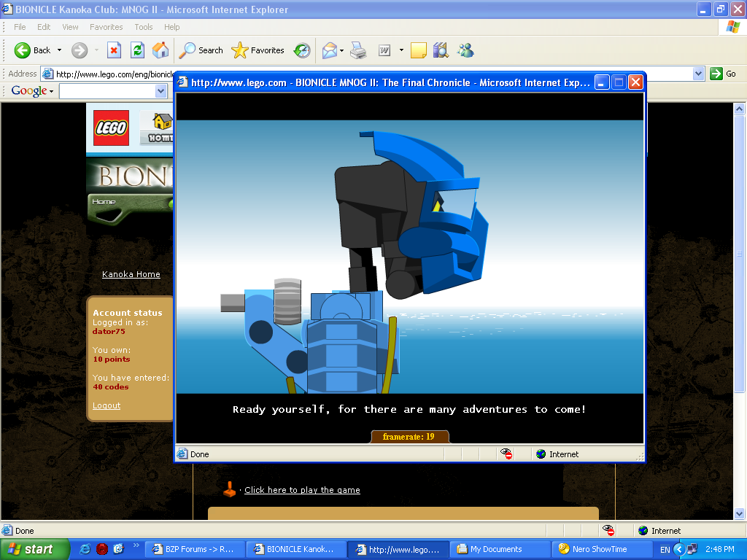
Task: Click the Kanoka Home link
Action: click(x=131, y=274)
